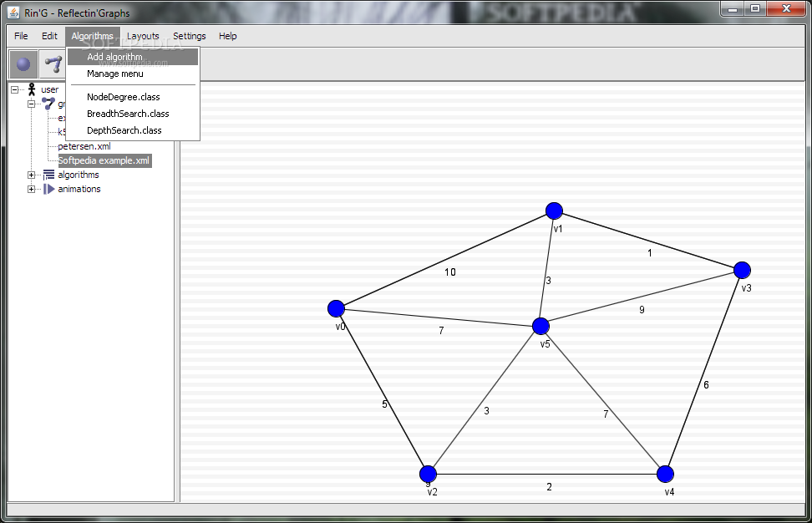Click edge weight 10 label
Viewport: 812px width, 523px height.
450,272
